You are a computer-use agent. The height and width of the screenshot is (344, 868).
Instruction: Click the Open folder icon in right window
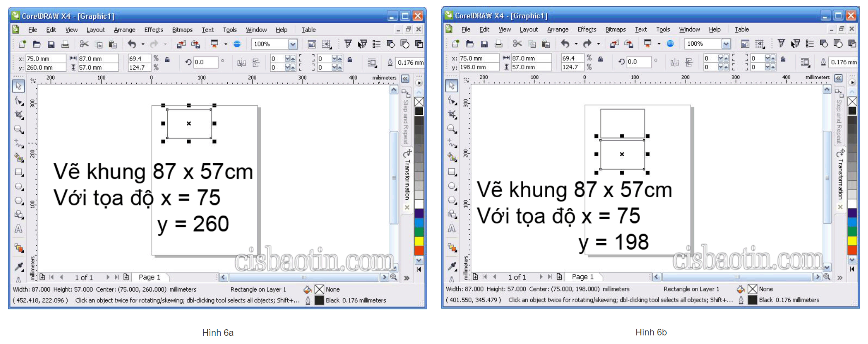tap(470, 44)
